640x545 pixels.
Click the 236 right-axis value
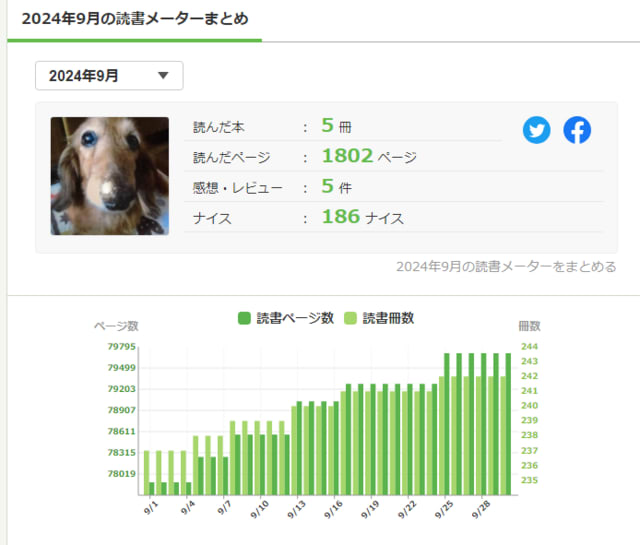tap(529, 465)
